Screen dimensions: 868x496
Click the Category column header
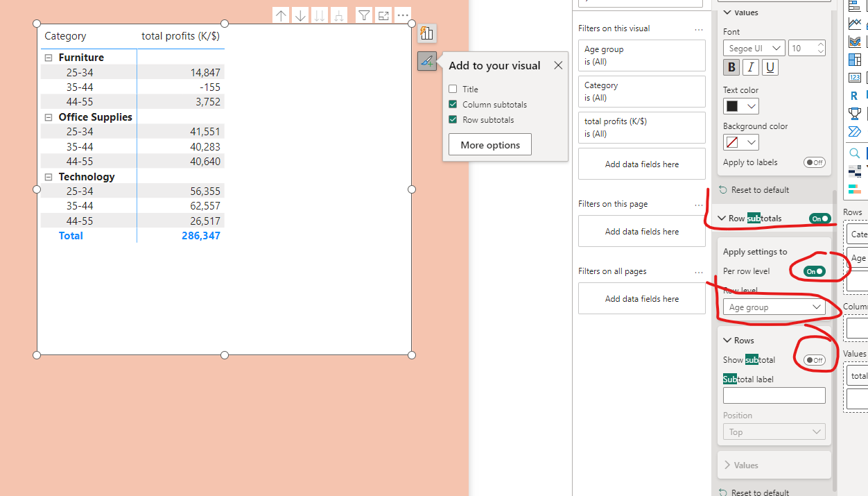(65, 36)
